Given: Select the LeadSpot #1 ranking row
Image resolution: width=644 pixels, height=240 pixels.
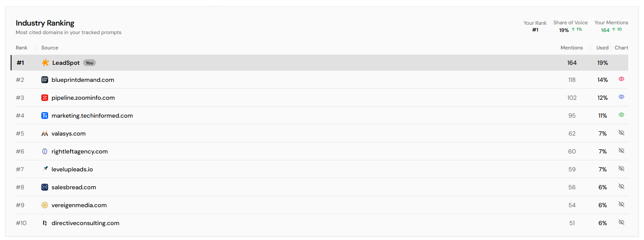Looking at the screenshot, I should coord(298,63).
